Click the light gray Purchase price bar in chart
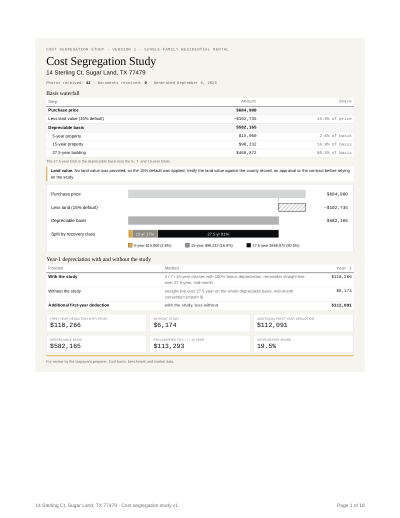 click(217, 194)
